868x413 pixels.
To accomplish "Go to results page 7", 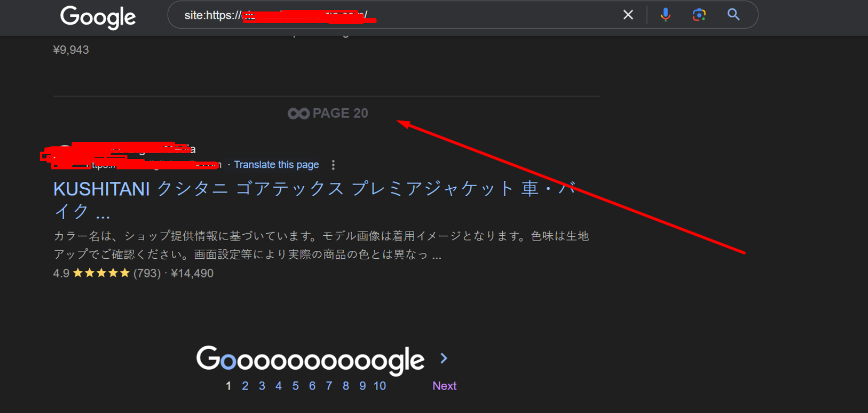I will pos(329,386).
